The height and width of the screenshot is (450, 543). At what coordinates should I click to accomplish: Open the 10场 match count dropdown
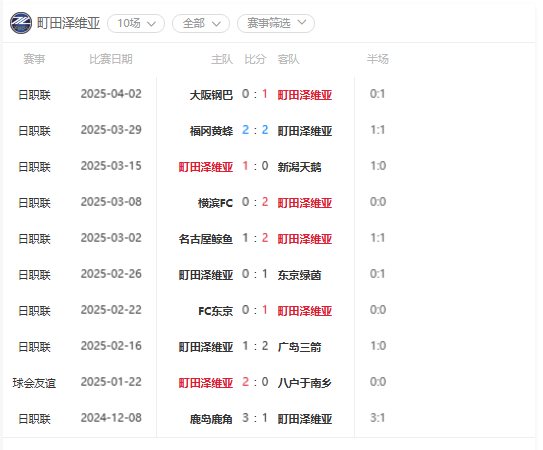(136, 24)
